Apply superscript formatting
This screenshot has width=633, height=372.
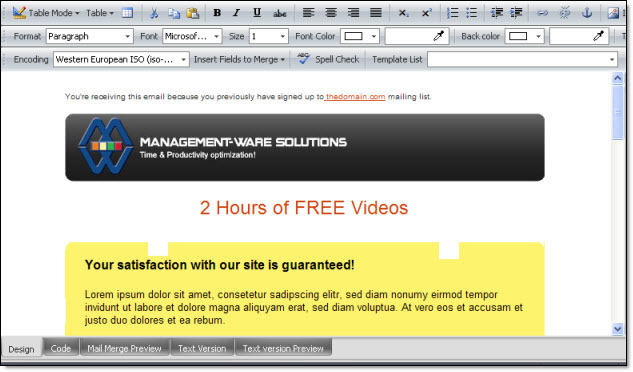[x=426, y=13]
